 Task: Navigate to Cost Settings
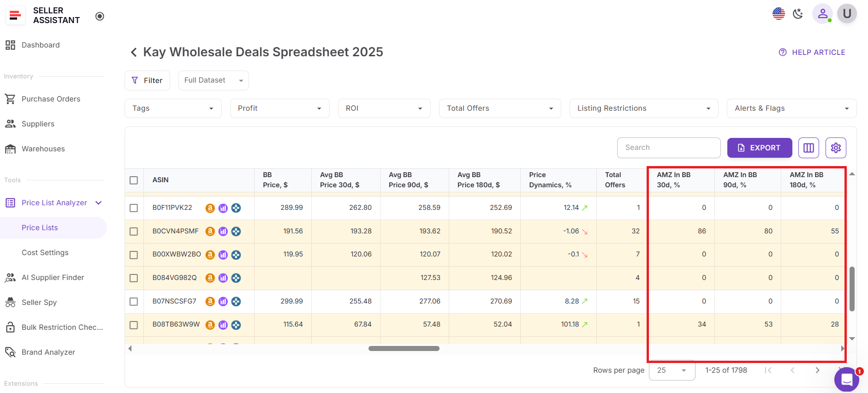[x=45, y=253]
